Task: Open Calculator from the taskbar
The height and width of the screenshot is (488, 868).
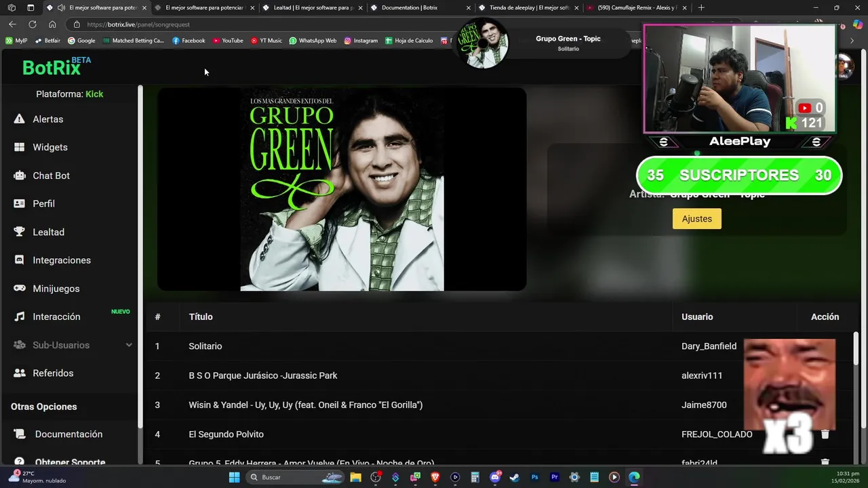Action: pyautogui.click(x=475, y=477)
